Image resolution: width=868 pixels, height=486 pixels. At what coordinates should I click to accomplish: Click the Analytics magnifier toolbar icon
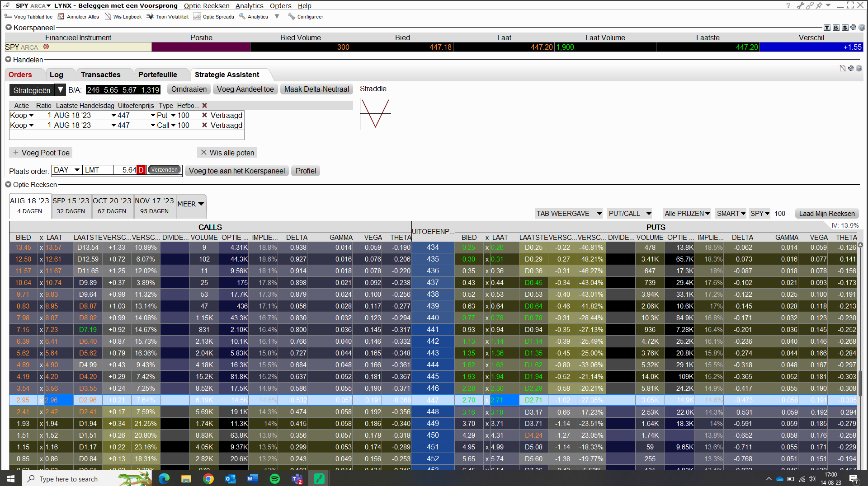tap(242, 17)
